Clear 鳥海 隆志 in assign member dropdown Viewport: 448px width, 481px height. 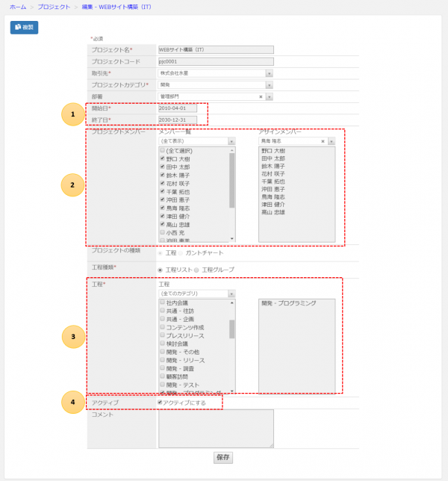coord(323,141)
